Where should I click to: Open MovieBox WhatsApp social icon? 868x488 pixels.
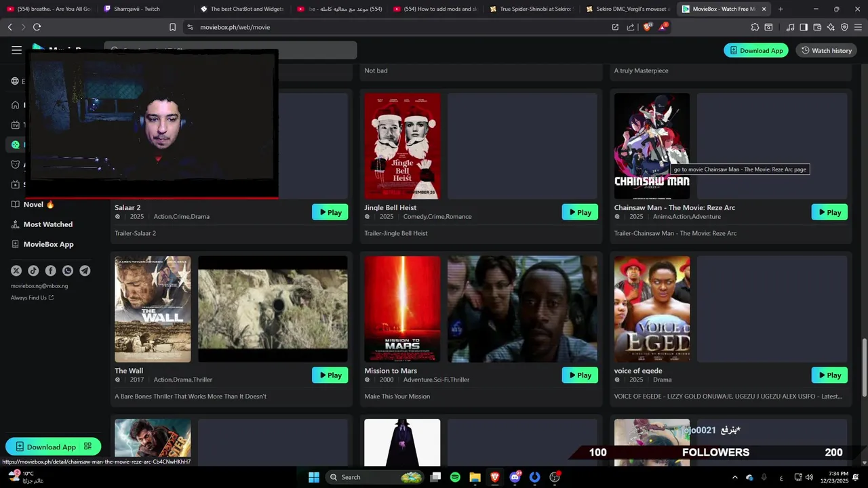pos(68,270)
